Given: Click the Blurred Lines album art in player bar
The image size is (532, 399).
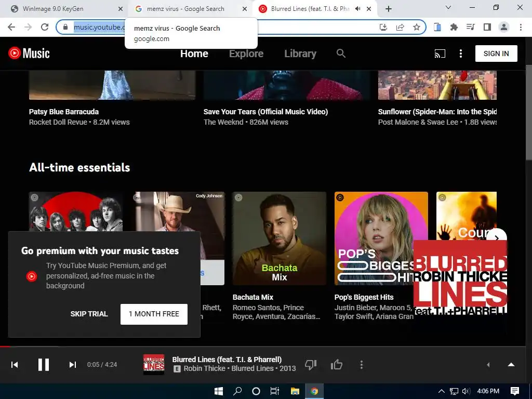Looking at the screenshot, I should 154,365.
